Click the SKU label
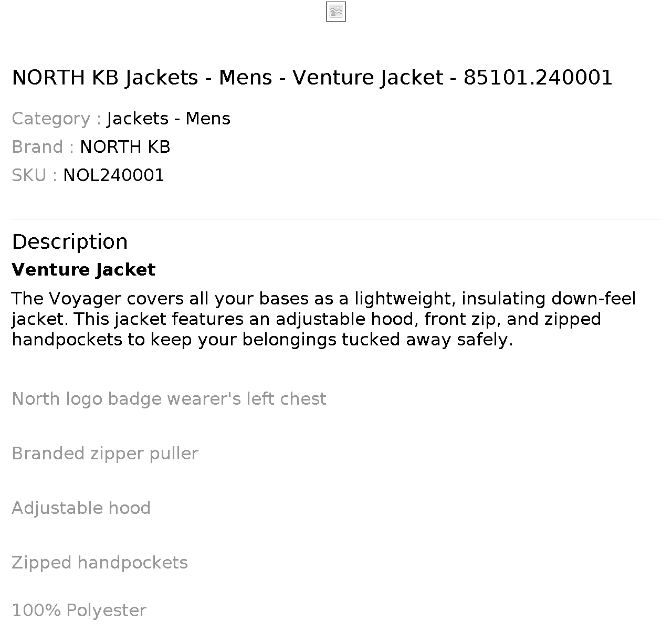The height and width of the screenshot is (632, 672). [34, 175]
